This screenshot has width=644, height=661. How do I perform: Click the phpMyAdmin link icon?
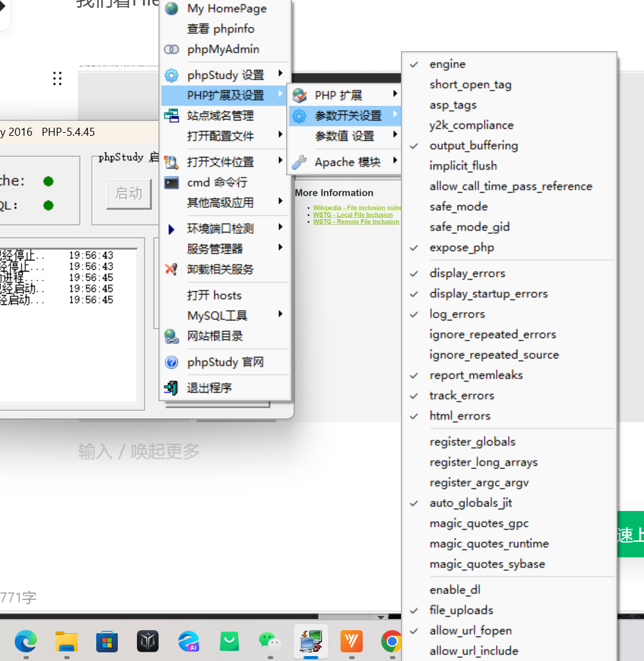point(171,49)
